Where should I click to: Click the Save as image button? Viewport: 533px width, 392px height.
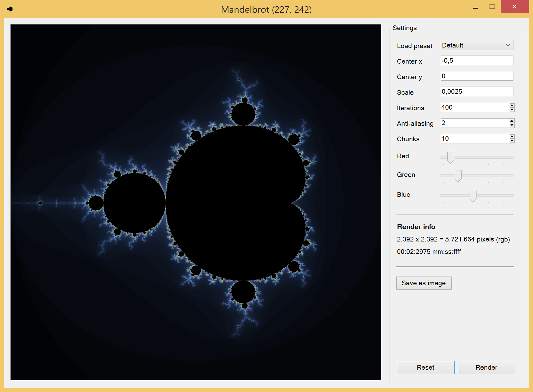click(424, 283)
